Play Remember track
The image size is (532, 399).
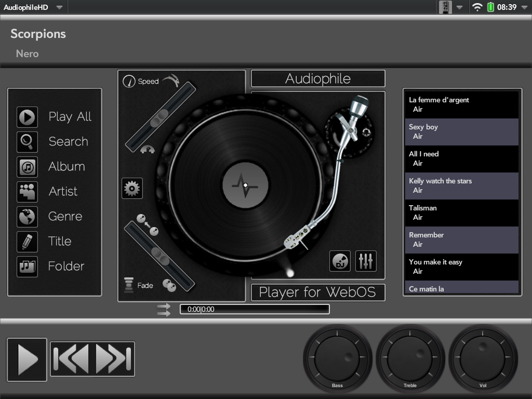click(x=462, y=240)
